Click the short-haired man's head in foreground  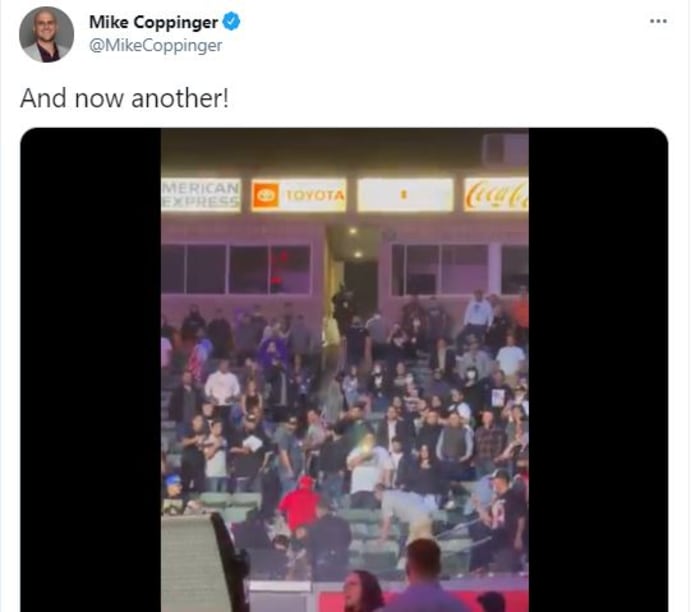(423, 560)
